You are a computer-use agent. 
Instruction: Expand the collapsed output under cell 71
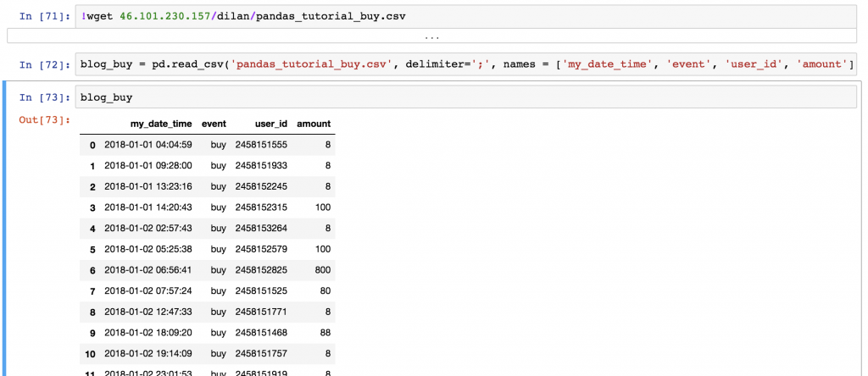[433, 36]
